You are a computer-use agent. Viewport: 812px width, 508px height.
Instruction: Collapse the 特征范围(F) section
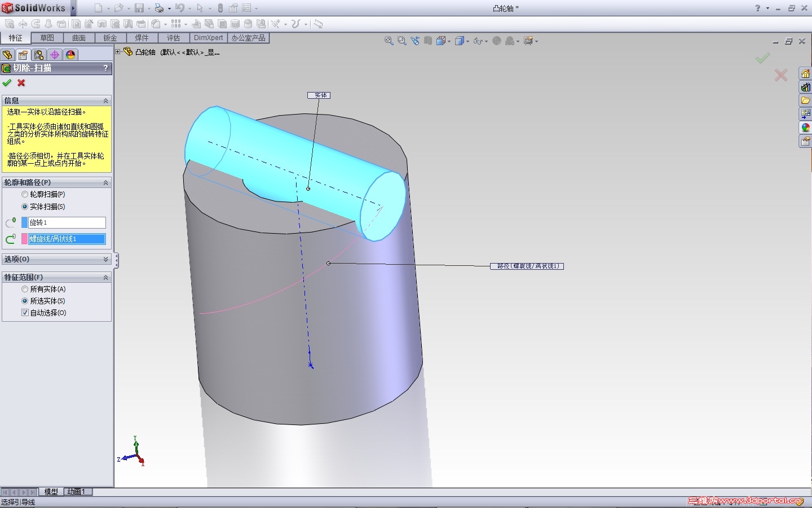(x=105, y=277)
